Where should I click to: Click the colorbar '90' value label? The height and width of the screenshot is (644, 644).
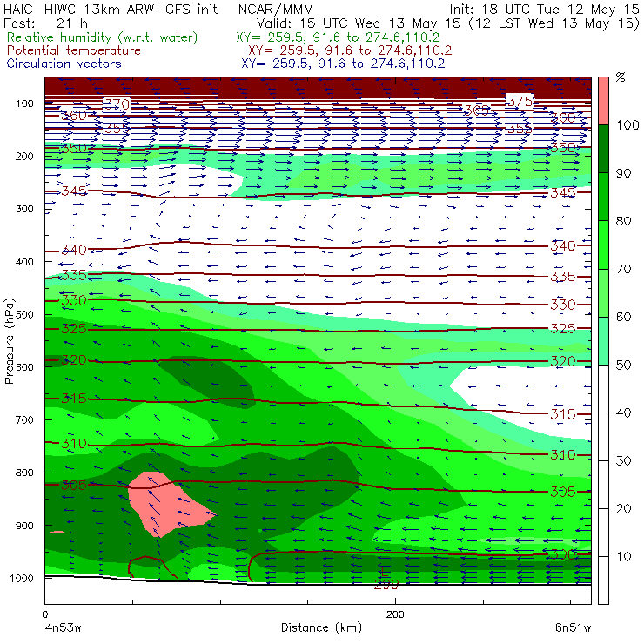tap(623, 173)
